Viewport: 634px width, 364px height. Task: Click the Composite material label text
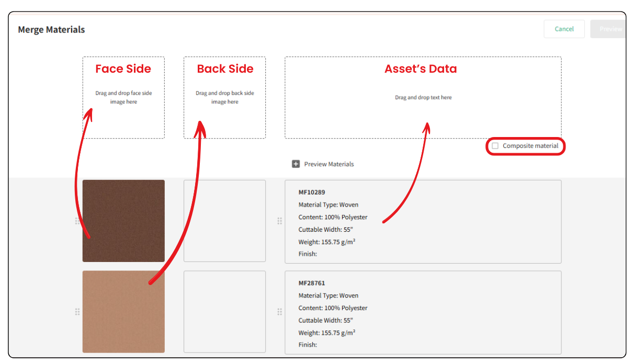530,146
